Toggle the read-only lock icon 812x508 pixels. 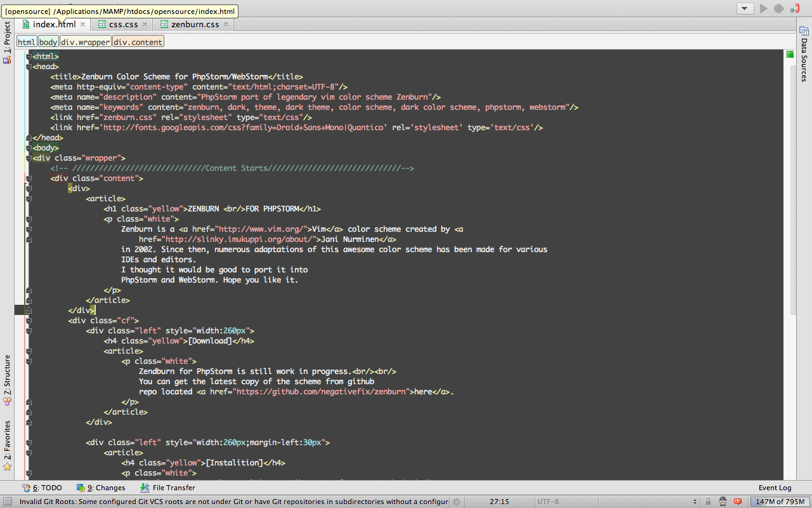[708, 502]
